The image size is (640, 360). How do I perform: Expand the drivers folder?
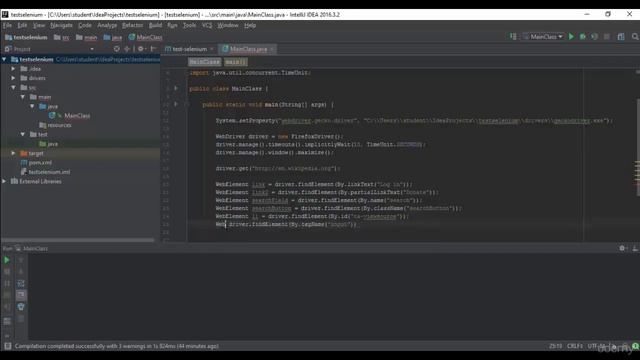tap(13, 78)
